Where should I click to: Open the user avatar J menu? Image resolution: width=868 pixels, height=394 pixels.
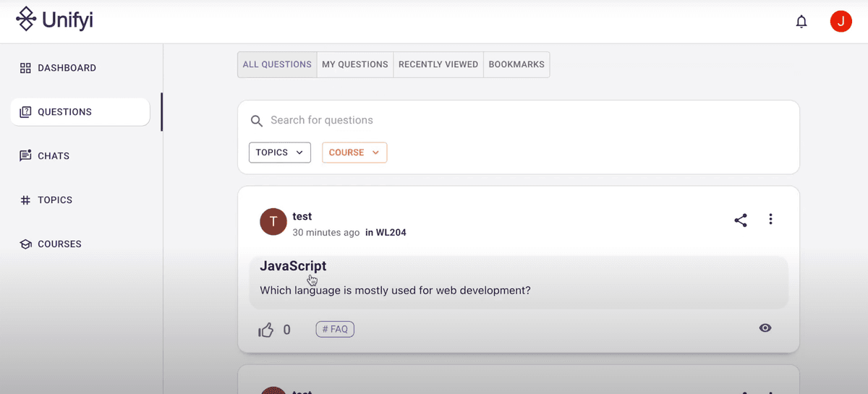841,22
